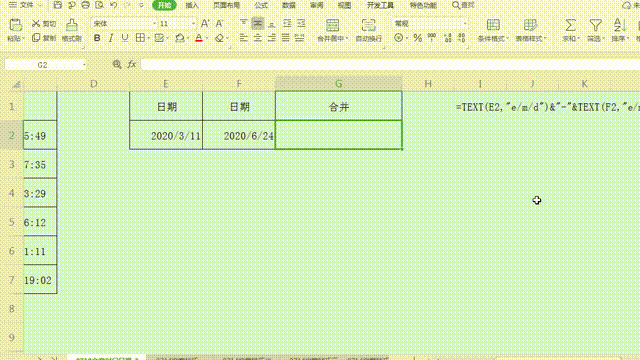The image size is (640, 360).
Task: Click the currency format icon
Action: tap(399, 38)
